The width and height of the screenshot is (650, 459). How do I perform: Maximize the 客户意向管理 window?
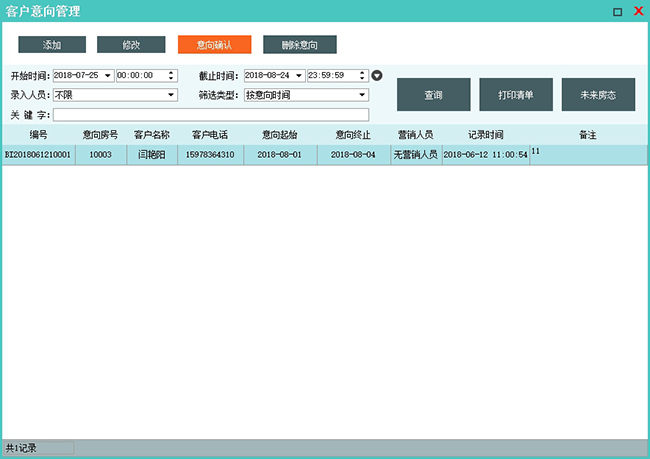(x=617, y=12)
